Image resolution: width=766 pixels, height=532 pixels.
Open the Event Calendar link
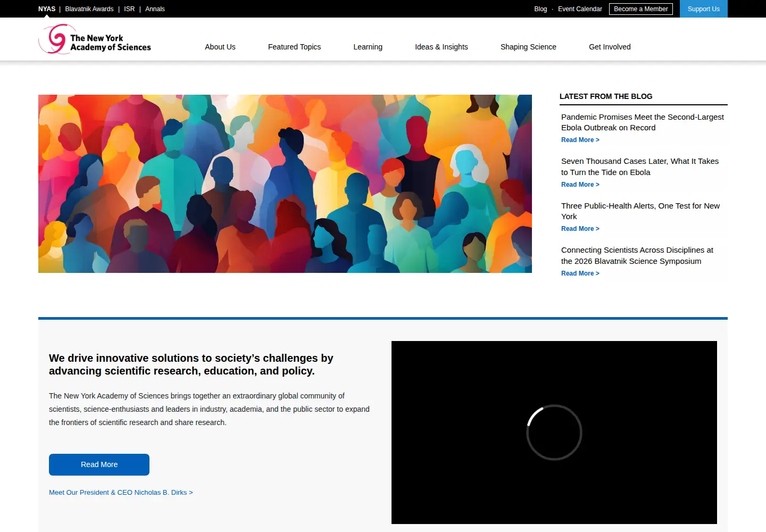tap(580, 9)
